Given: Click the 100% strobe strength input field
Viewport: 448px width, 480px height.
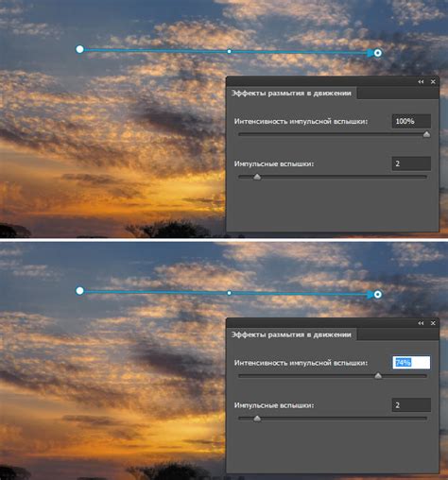Looking at the screenshot, I should coord(411,121).
